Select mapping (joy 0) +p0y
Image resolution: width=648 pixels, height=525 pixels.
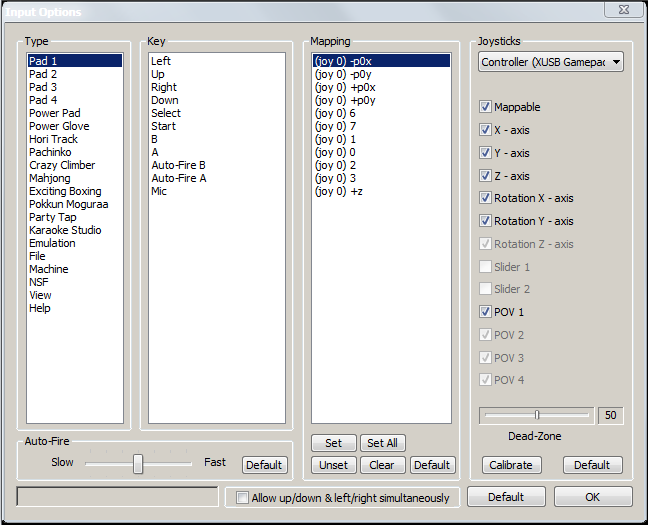pos(381,100)
